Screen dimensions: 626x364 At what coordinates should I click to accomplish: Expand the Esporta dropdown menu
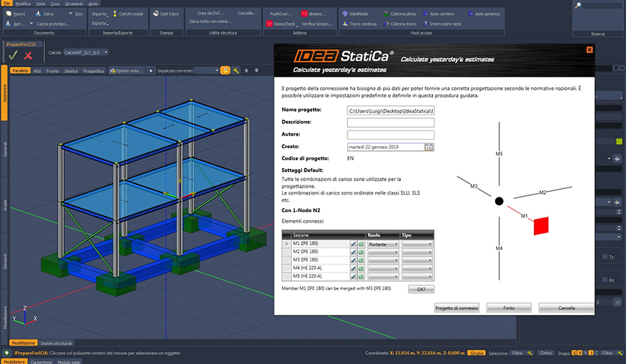click(100, 23)
